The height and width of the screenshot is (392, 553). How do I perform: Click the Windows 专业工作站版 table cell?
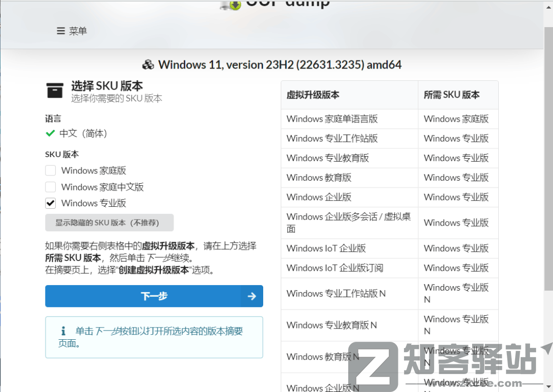click(x=332, y=138)
